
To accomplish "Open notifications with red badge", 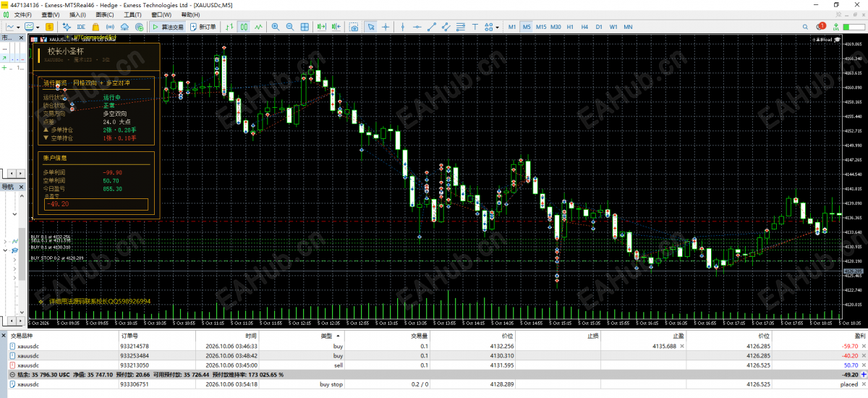I will pyautogui.click(x=820, y=27).
